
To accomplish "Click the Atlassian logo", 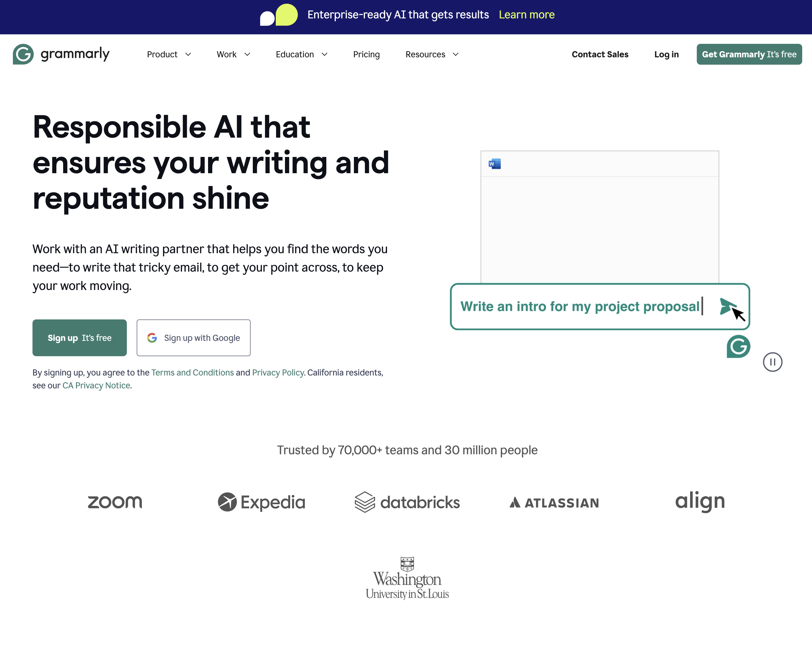I will tap(554, 503).
